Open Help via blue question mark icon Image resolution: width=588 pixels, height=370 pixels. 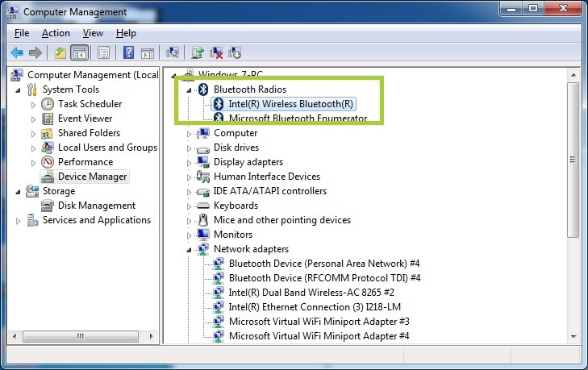tap(128, 53)
